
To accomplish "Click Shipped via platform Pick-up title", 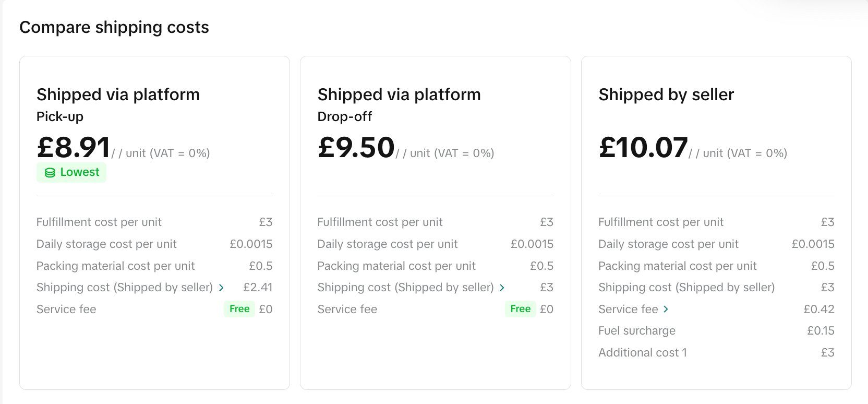I will click(x=118, y=94).
